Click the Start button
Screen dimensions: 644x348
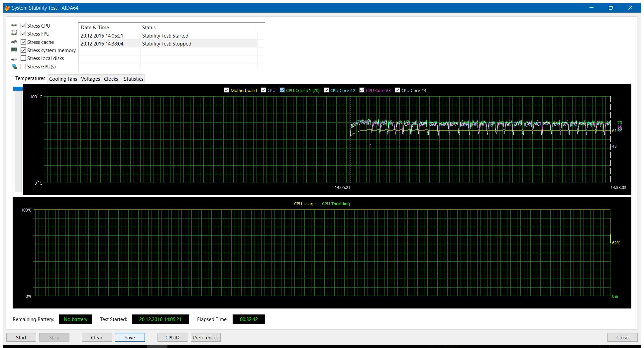[21, 337]
